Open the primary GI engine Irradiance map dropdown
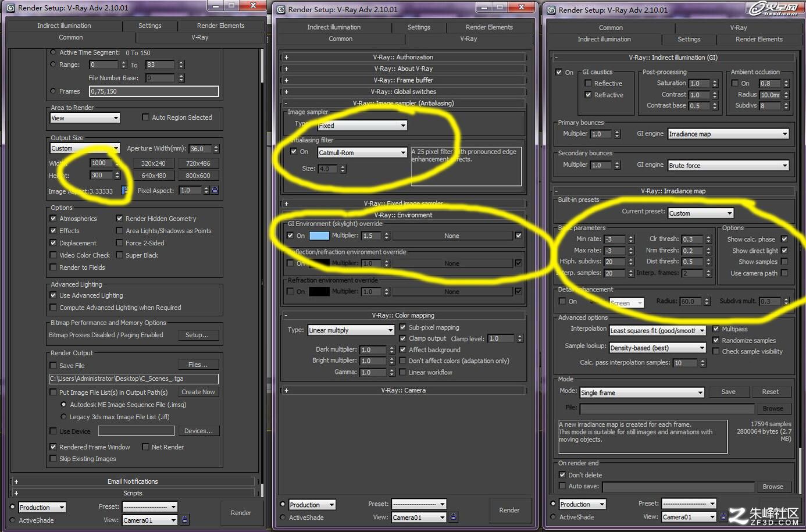This screenshot has height=532, width=806. pyautogui.click(x=728, y=134)
